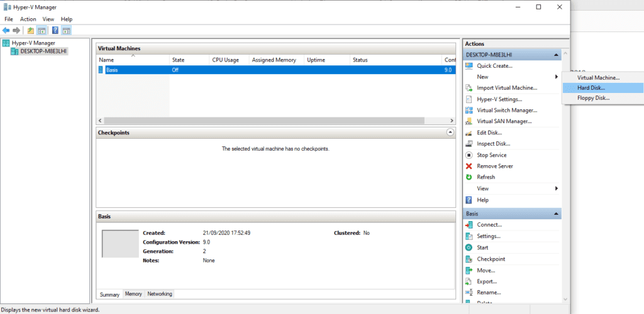Switch to the Summary tab

click(x=109, y=295)
